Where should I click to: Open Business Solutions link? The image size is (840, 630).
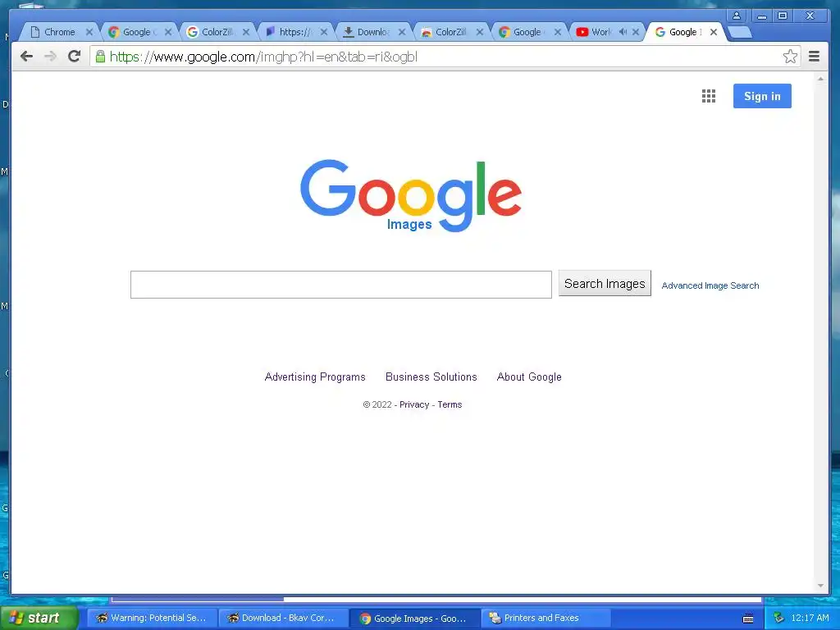tap(431, 377)
